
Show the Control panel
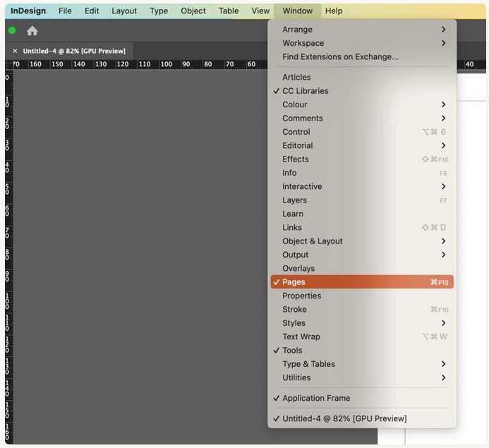coord(362,132)
